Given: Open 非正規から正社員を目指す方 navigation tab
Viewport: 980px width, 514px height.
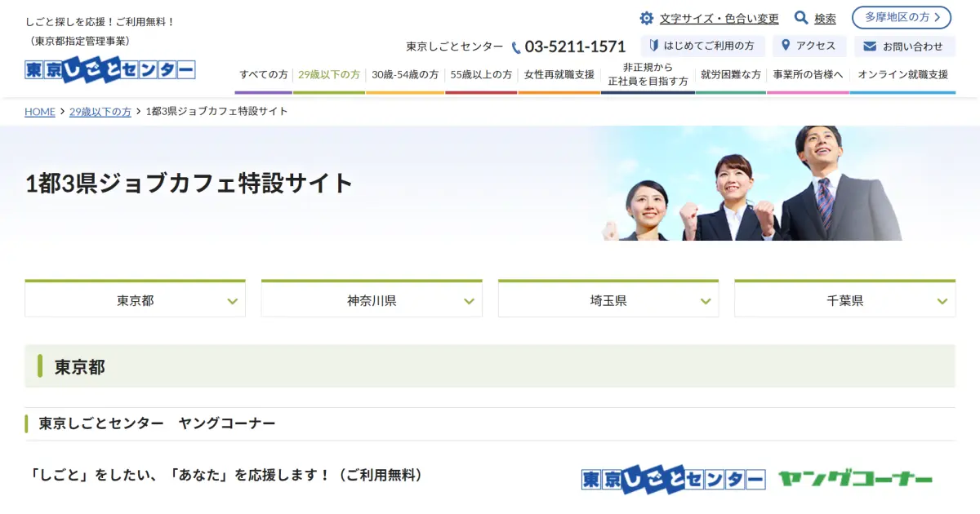Looking at the screenshot, I should (x=648, y=75).
